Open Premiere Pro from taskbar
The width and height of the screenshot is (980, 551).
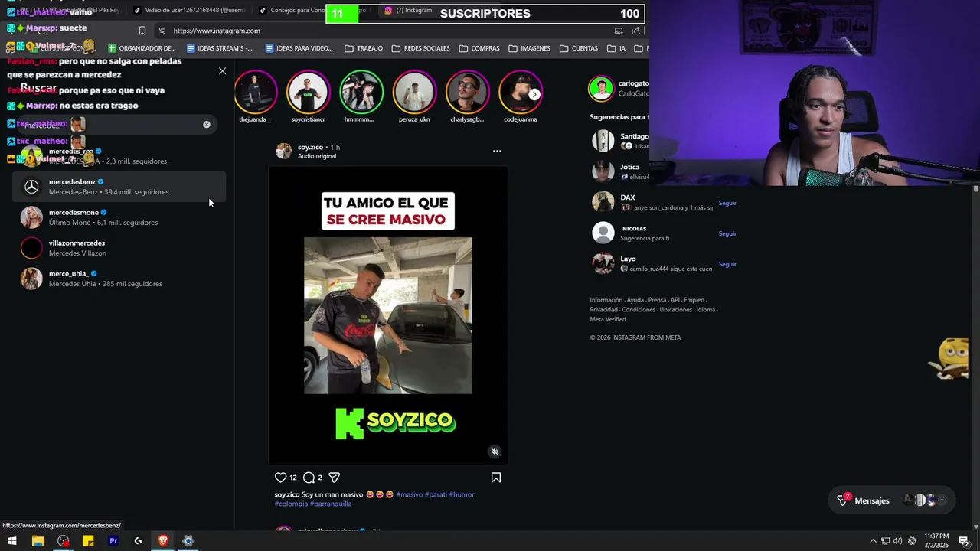click(x=113, y=541)
